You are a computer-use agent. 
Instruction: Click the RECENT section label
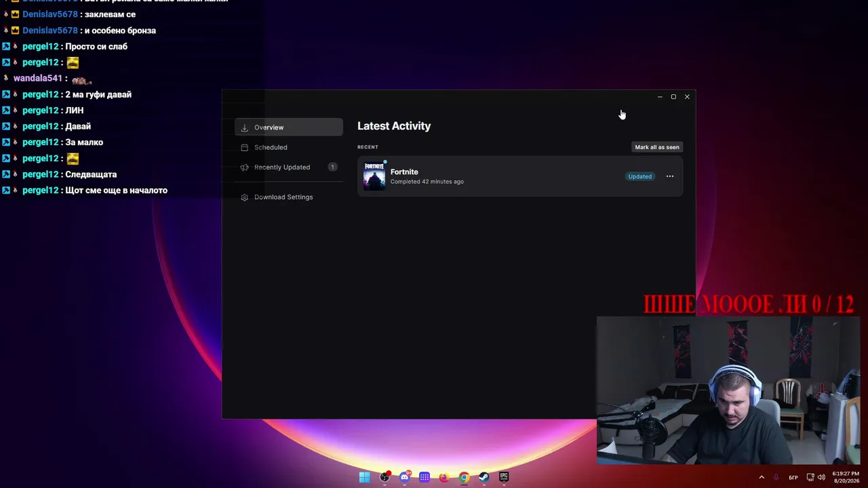coord(368,147)
